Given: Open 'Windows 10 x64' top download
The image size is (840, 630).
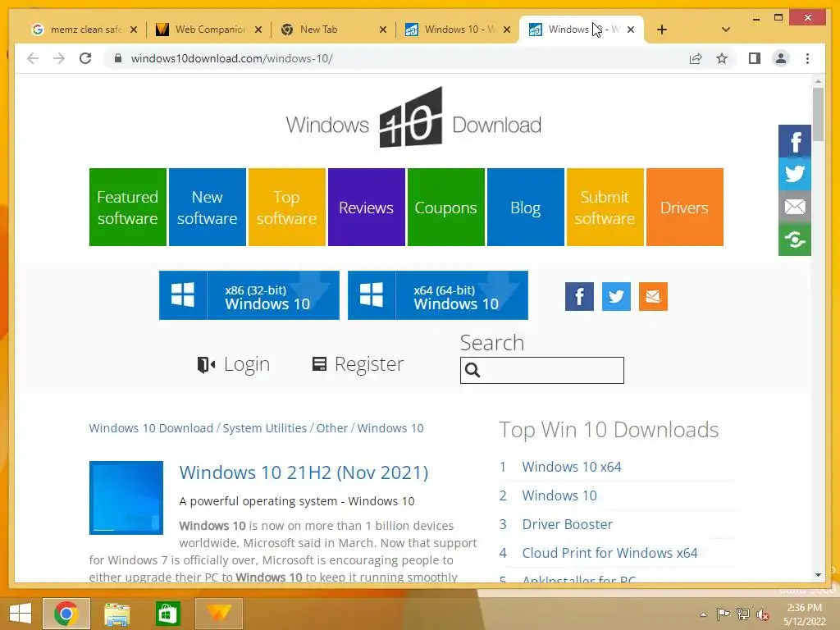Looking at the screenshot, I should tap(572, 467).
